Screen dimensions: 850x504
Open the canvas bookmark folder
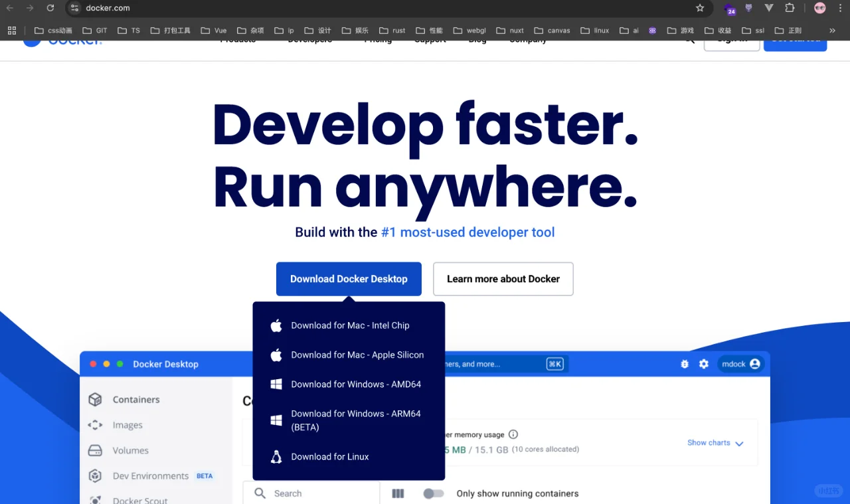coord(552,31)
